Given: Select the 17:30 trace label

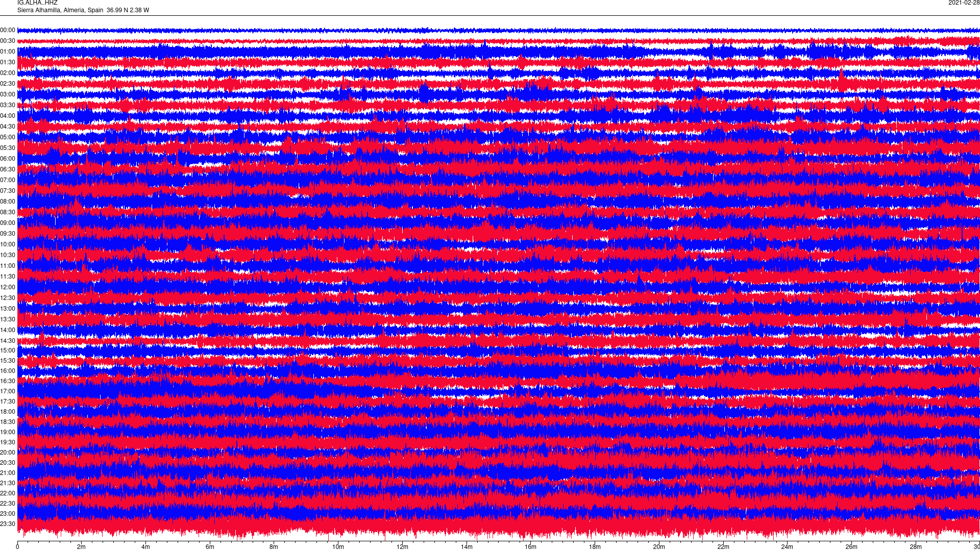Looking at the screenshot, I should pos(8,402).
